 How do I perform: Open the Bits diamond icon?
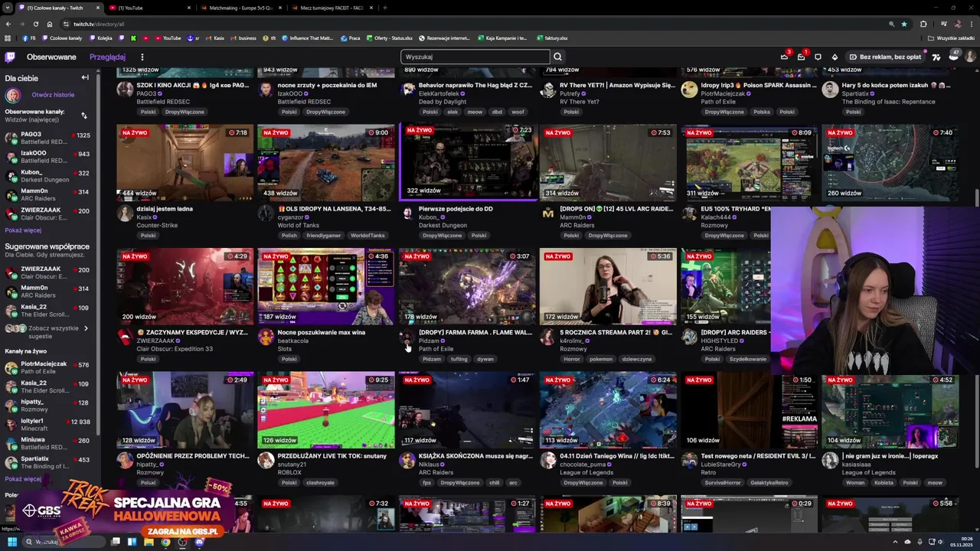click(x=835, y=57)
